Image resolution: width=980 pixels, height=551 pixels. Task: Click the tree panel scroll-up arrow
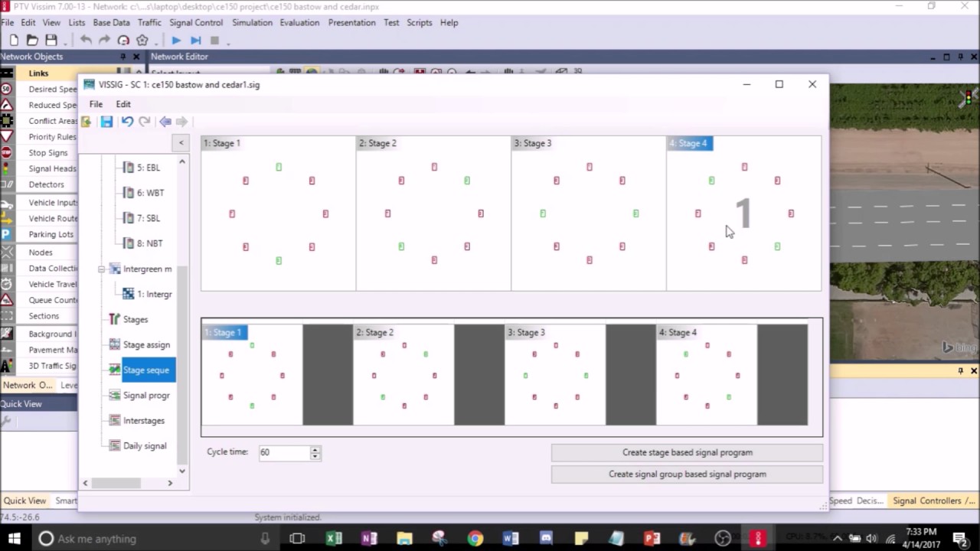pyautogui.click(x=182, y=161)
